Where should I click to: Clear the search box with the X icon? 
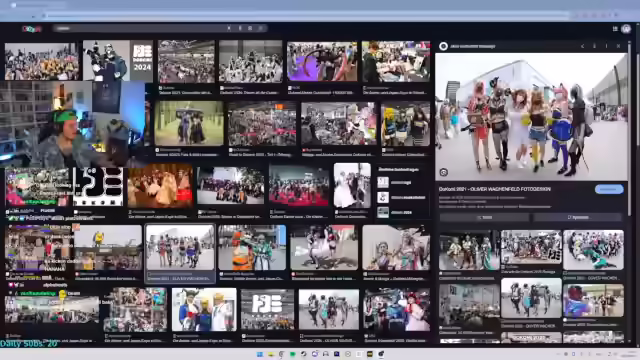(x=229, y=28)
